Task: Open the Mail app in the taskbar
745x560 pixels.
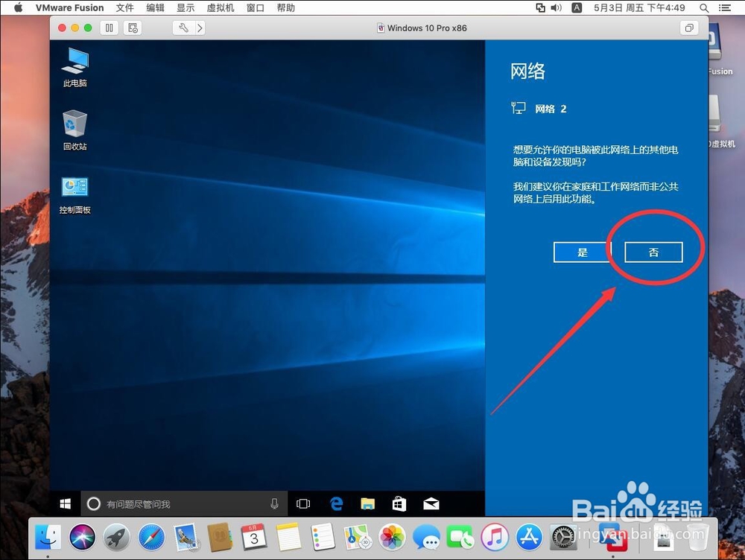Action: (431, 503)
